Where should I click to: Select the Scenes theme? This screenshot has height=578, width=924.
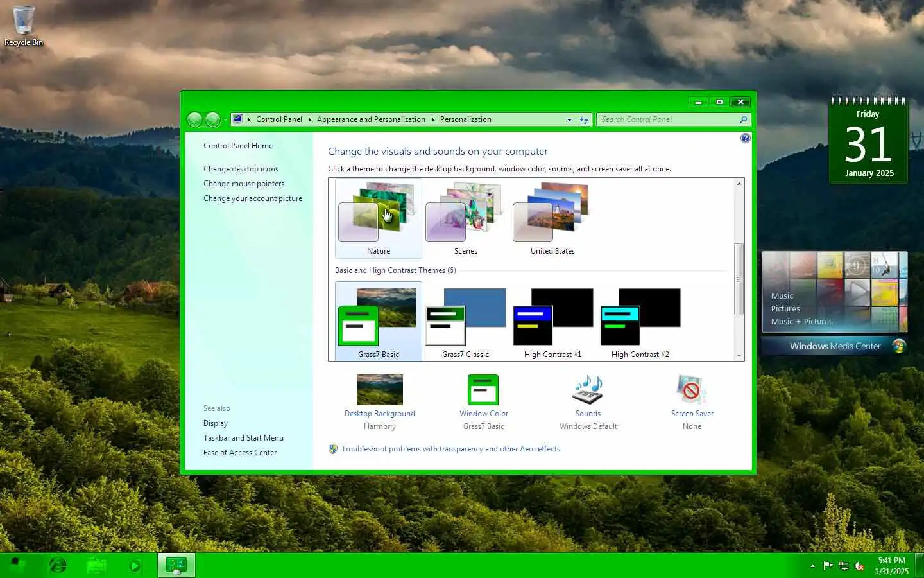[466, 218]
